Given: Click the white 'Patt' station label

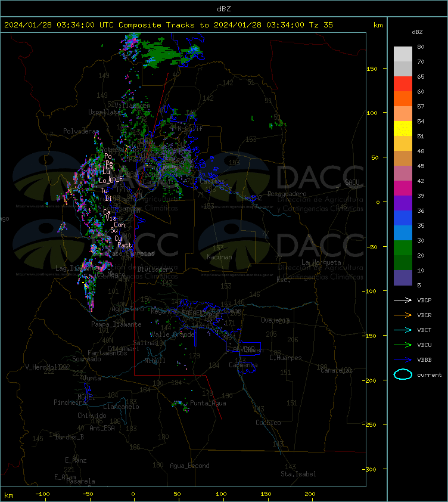Looking at the screenshot, I should click(x=125, y=245).
